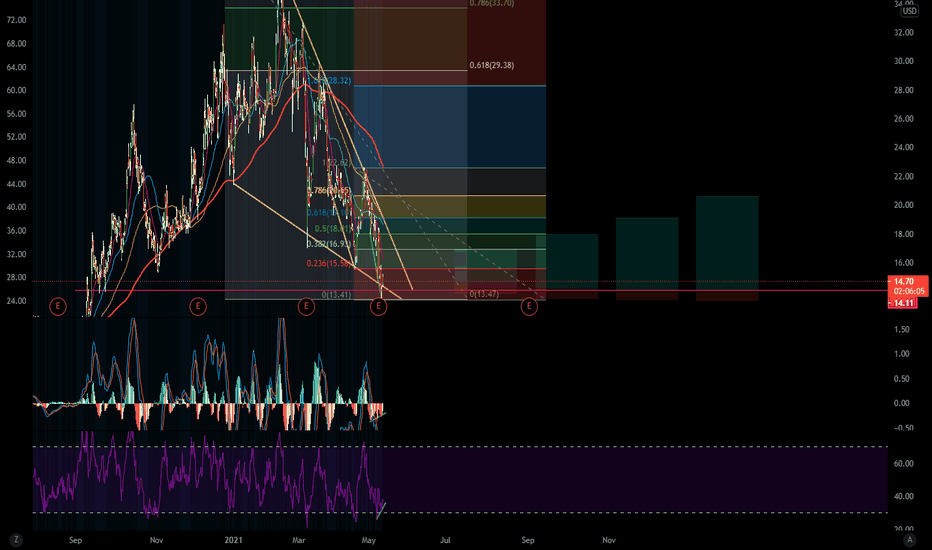The height and width of the screenshot is (550, 932).
Task: Click -0.50 on the MACD scale
Action: [x=902, y=428]
